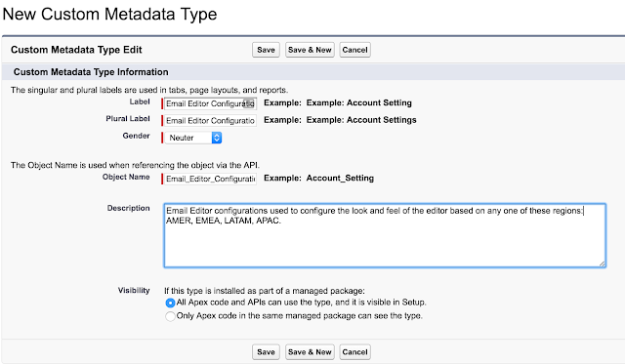Click the 'Example: Account Settings' hint text

coord(361,120)
